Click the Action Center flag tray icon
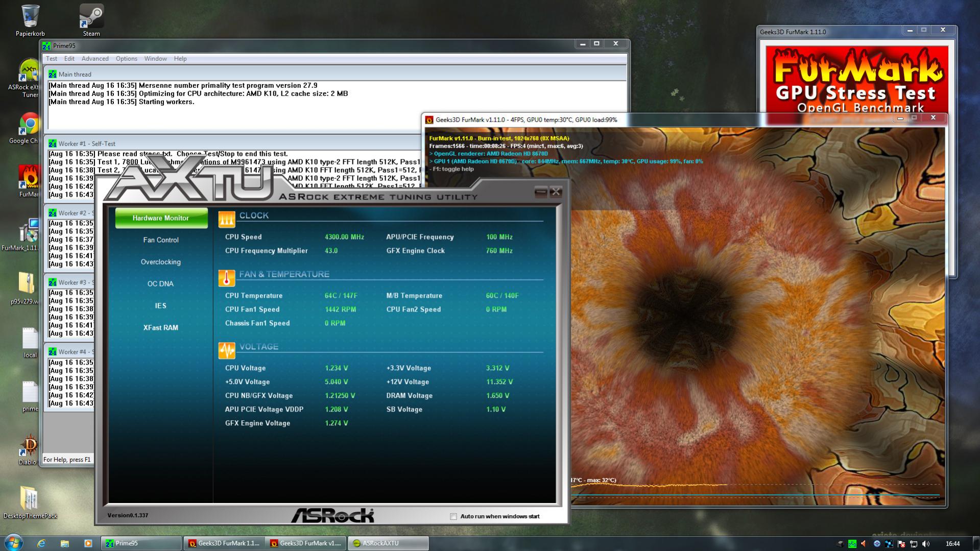This screenshot has height=551, width=980. [901, 544]
